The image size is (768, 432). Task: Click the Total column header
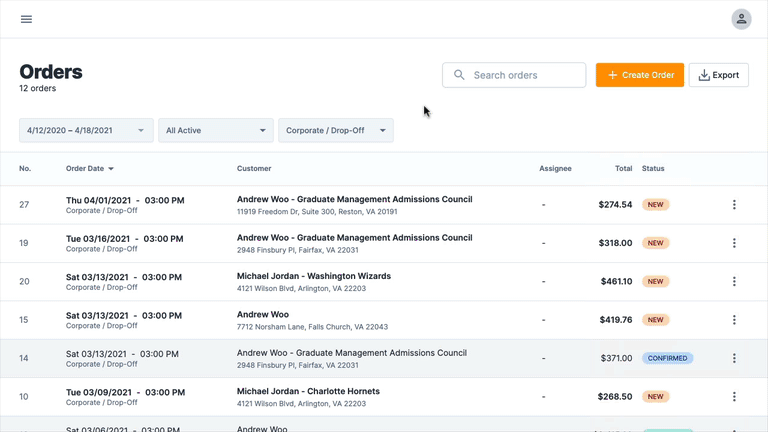point(624,168)
